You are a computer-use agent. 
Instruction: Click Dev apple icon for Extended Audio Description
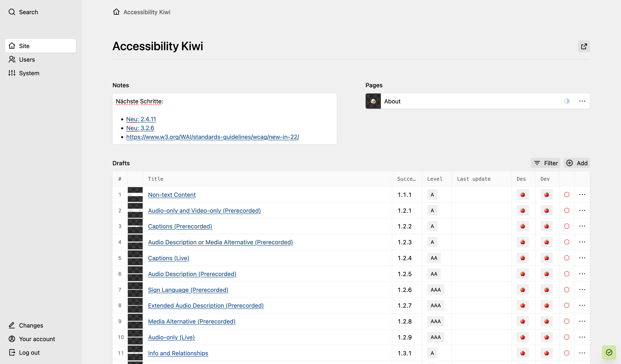[x=546, y=305]
